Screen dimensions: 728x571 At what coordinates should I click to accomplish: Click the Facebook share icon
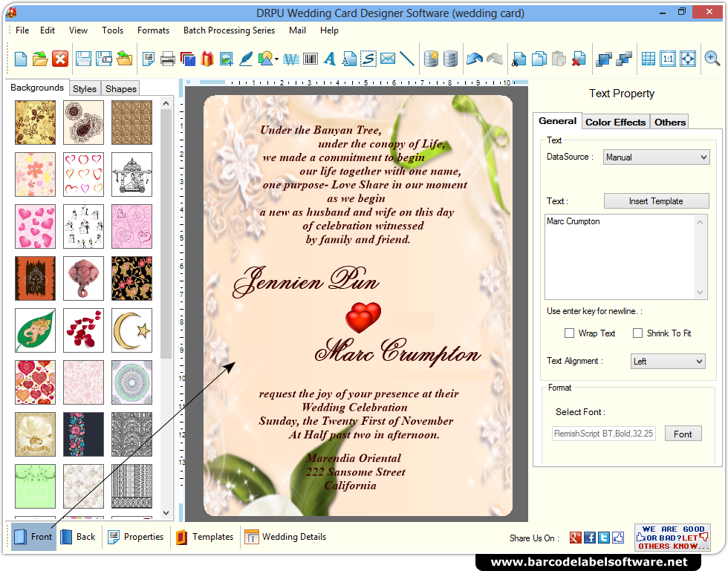pyautogui.click(x=590, y=538)
